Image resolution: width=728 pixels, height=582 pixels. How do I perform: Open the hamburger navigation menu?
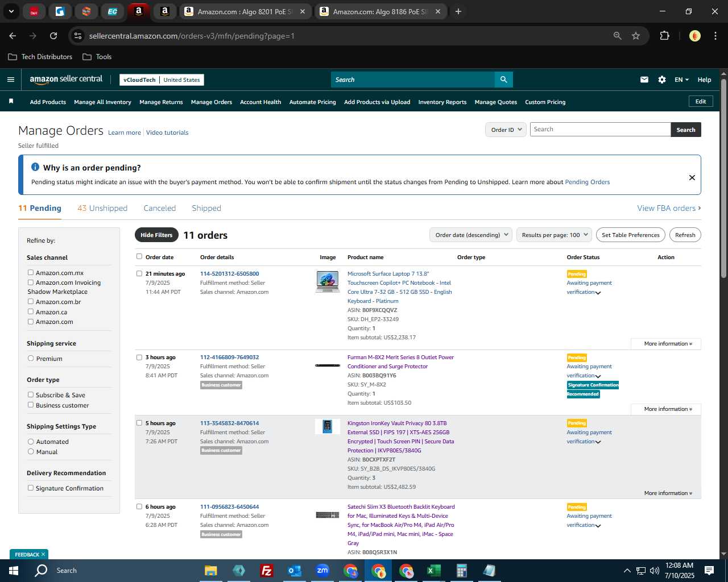pyautogui.click(x=11, y=80)
